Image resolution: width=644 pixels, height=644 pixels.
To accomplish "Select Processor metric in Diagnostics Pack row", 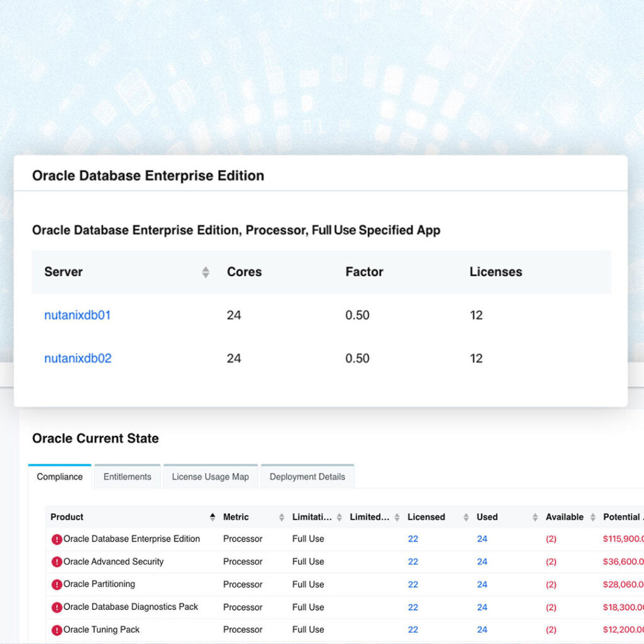I will point(243,607).
